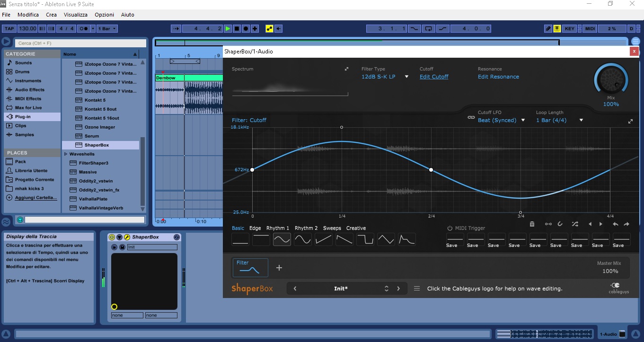Toggle yellow Automation Arm button
This screenshot has height=342, width=644.
(x=269, y=29)
